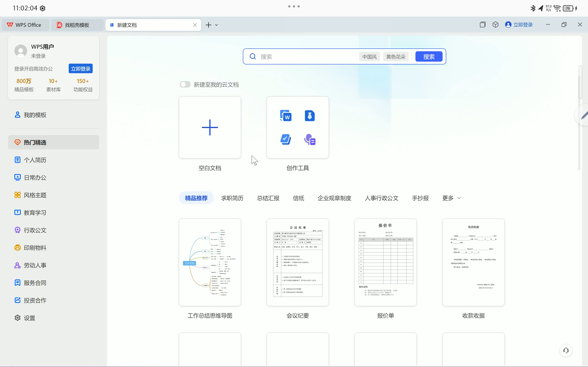
Task: Click the 搜索 search button
Action: point(429,56)
